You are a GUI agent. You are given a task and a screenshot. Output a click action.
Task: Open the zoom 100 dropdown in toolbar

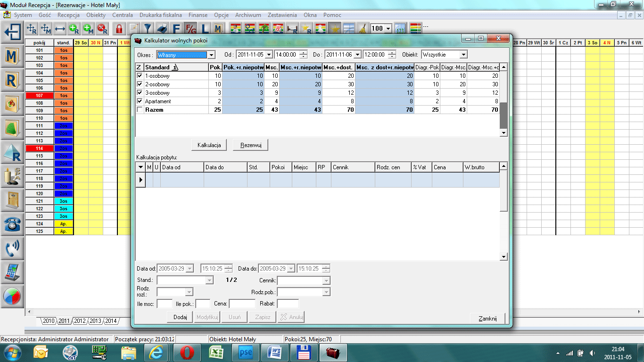[388, 28]
